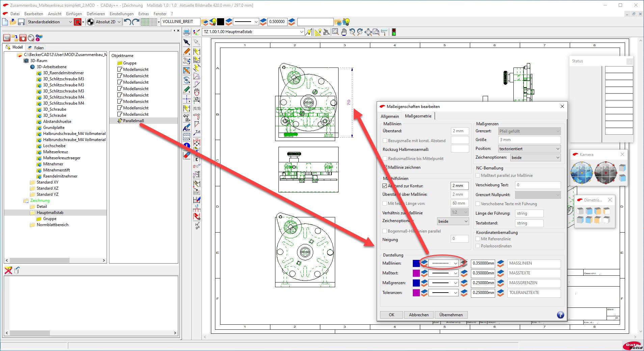
Task: Check 'Mit fester Länge von' option
Action: point(385,204)
